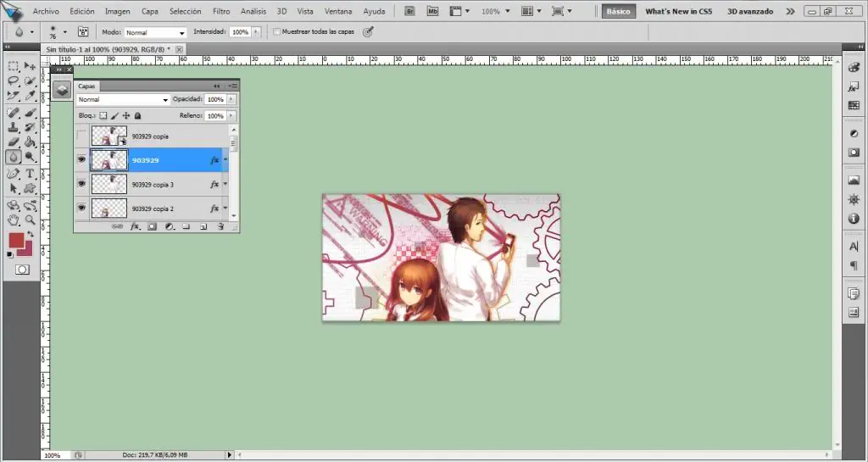Viewport: 868px width, 462px height.
Task: Select the Hand tool
Action: pos(14,220)
